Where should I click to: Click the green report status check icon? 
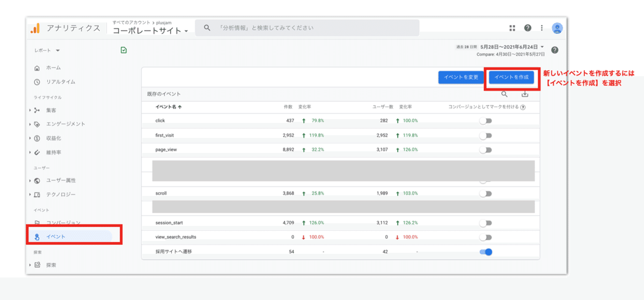click(124, 50)
